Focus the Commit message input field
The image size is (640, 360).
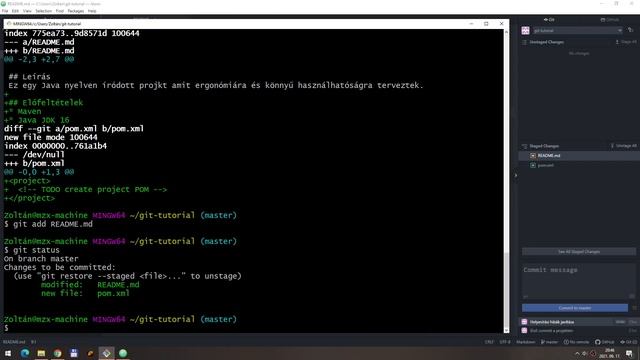point(579,281)
